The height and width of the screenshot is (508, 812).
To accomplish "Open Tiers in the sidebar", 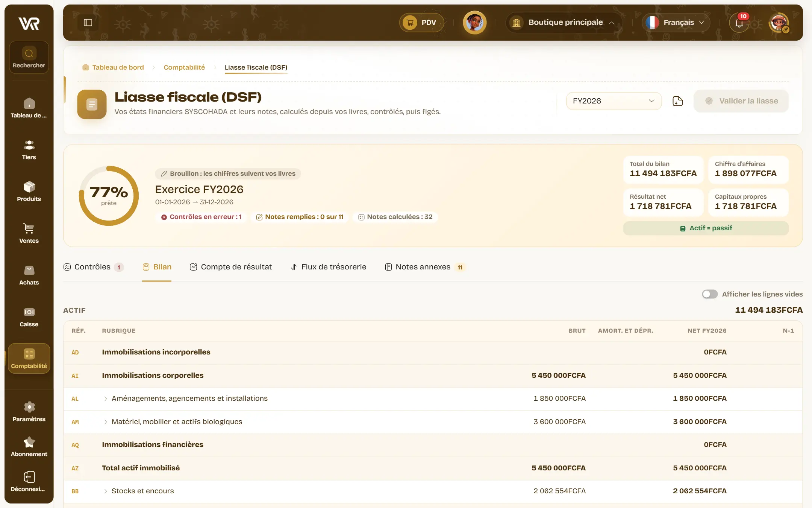I will (29, 150).
